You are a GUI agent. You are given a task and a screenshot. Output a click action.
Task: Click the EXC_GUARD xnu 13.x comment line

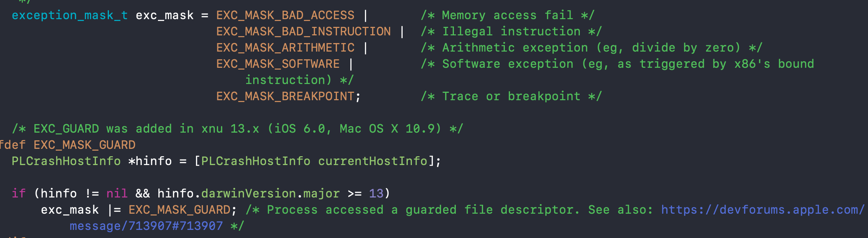coord(237,129)
